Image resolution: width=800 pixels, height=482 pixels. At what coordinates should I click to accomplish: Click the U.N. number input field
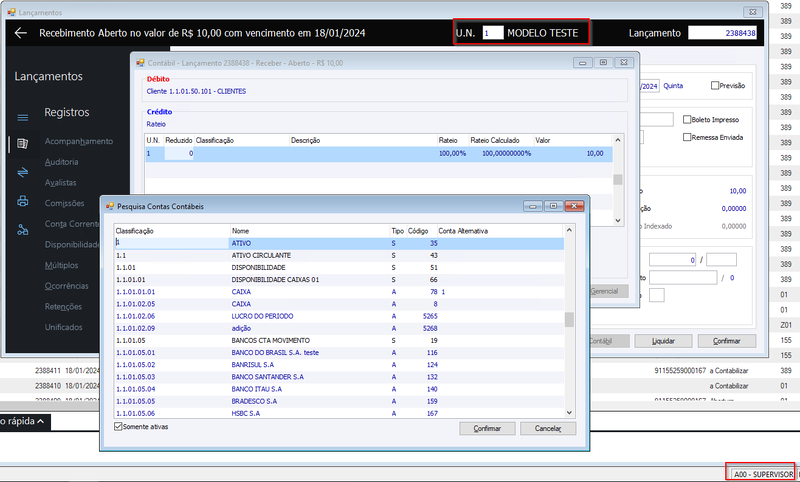pos(493,33)
